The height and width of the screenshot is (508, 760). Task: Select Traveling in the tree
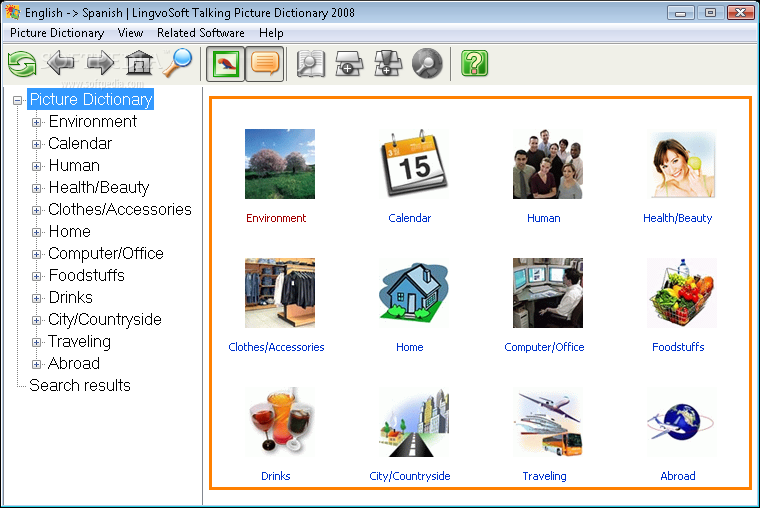click(x=79, y=342)
